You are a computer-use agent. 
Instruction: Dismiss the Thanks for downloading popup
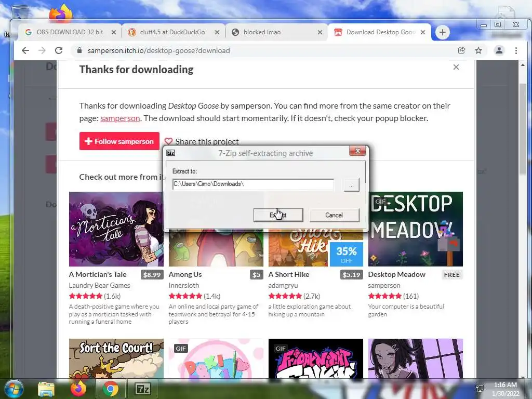pos(456,67)
